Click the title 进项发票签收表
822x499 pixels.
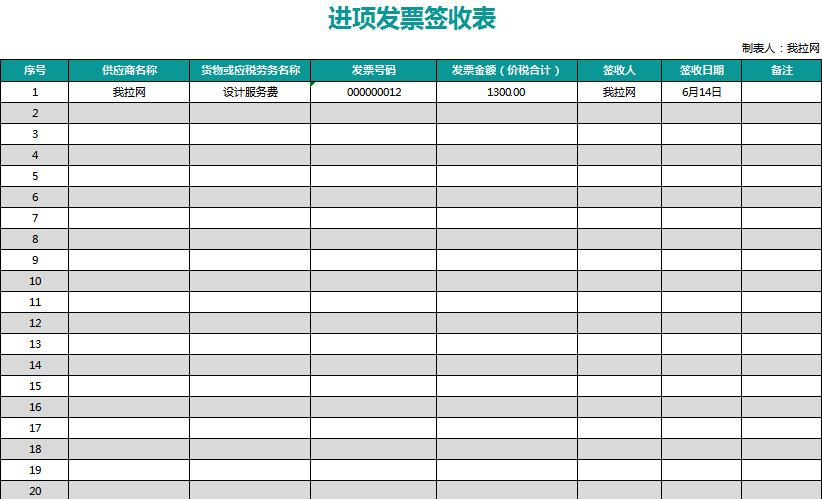[x=411, y=18]
